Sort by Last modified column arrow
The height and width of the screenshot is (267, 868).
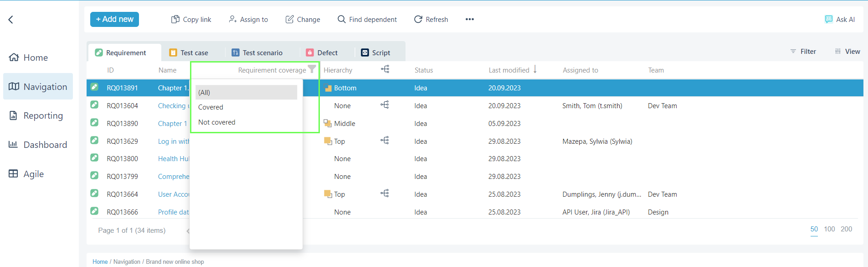pos(535,69)
